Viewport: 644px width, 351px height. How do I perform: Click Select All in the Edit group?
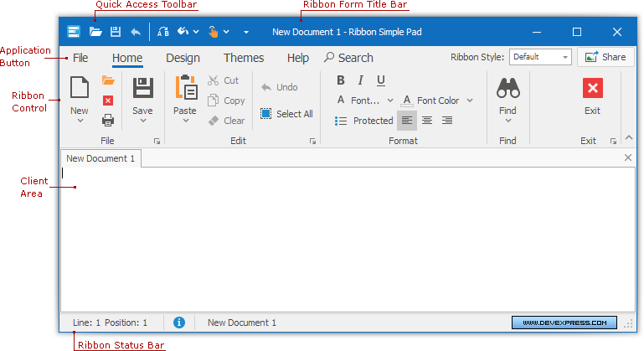click(x=286, y=114)
